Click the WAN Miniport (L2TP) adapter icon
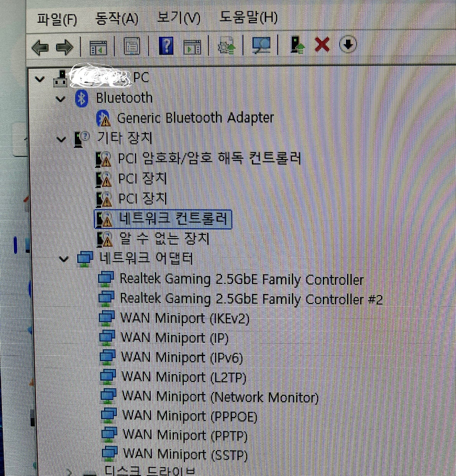The image size is (456, 476). click(x=108, y=376)
